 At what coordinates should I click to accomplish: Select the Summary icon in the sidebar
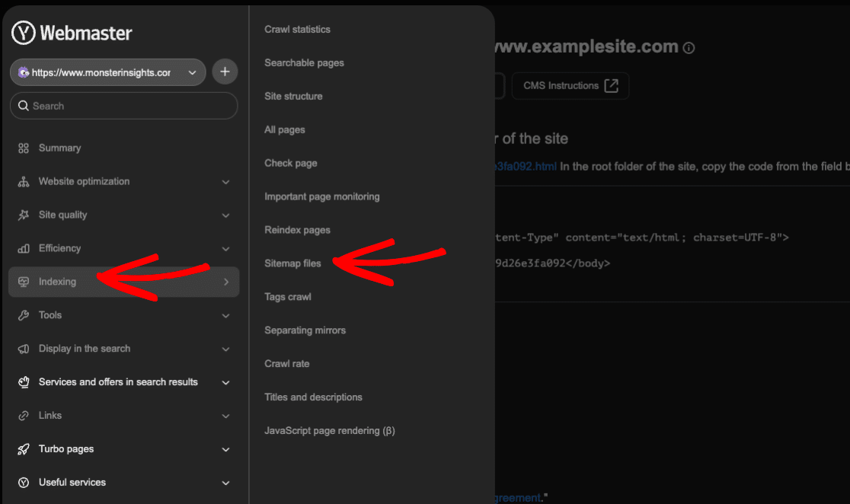[x=24, y=148]
